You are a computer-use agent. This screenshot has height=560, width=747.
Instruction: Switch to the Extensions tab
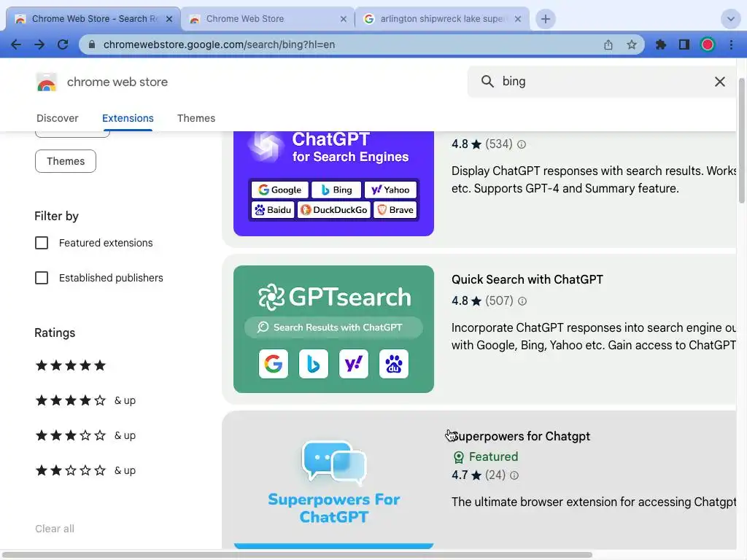click(128, 118)
